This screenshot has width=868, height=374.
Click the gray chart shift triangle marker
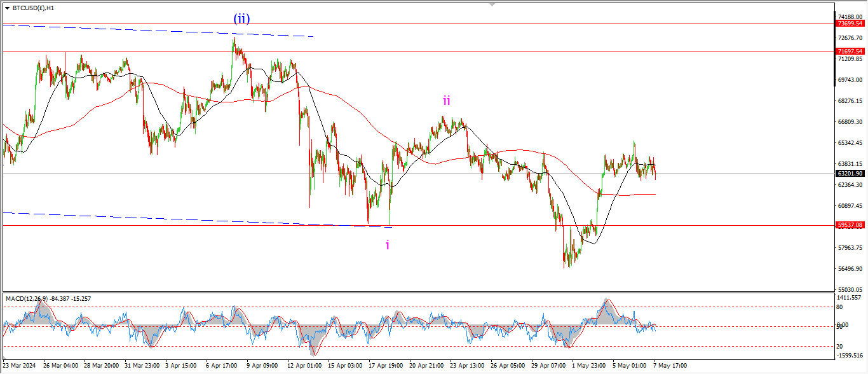click(x=491, y=4)
